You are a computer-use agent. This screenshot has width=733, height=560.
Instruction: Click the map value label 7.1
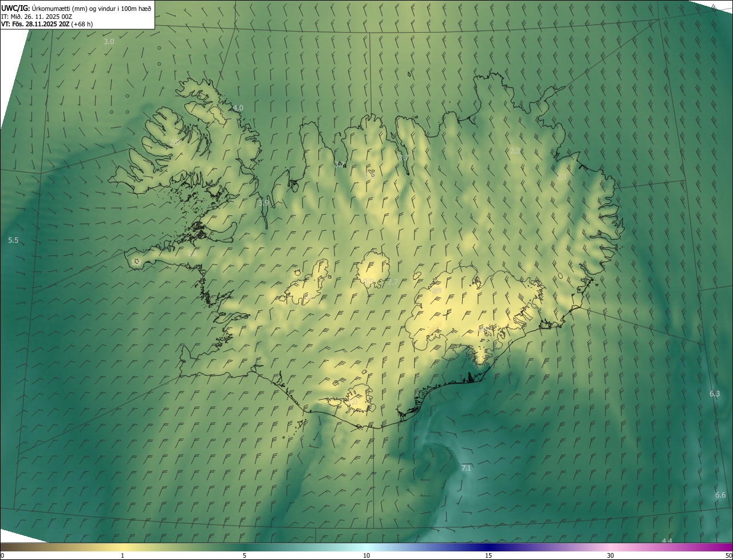tap(466, 468)
